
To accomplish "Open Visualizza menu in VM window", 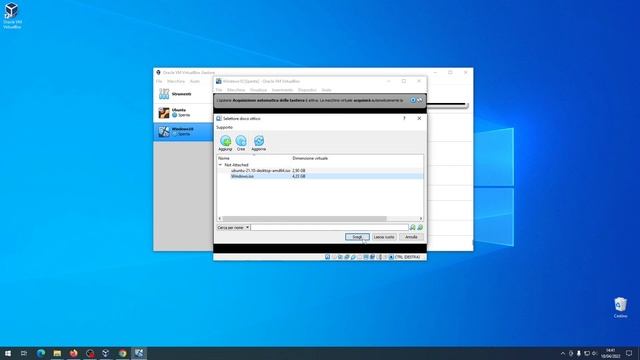I will [258, 90].
